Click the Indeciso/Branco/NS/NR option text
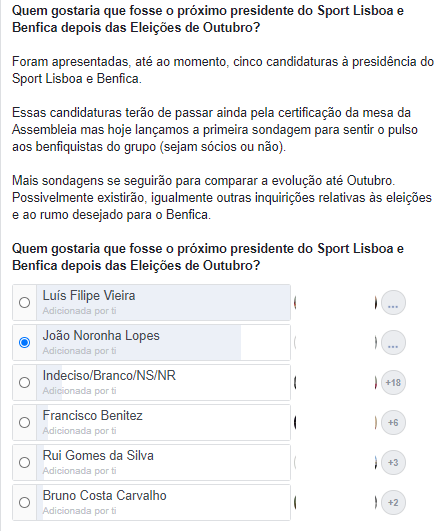 click(x=109, y=376)
